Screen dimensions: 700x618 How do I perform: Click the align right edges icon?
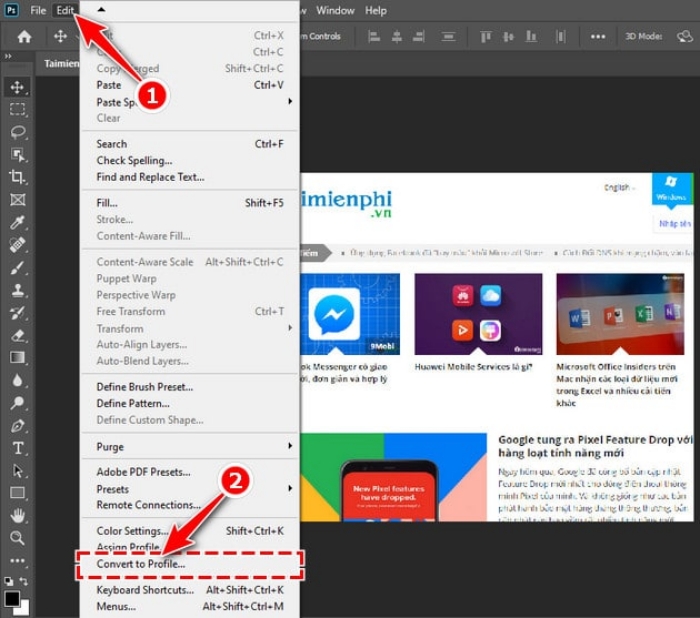419,36
